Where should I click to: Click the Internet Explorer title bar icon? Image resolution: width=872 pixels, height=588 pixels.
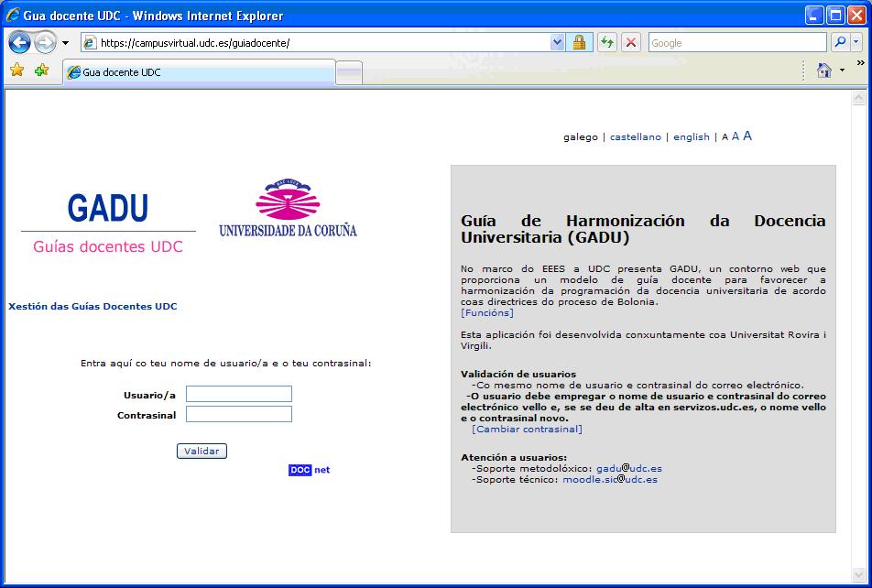[x=13, y=15]
